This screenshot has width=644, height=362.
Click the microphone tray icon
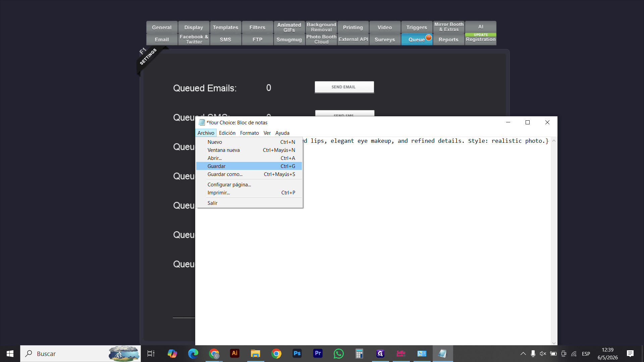point(533,354)
